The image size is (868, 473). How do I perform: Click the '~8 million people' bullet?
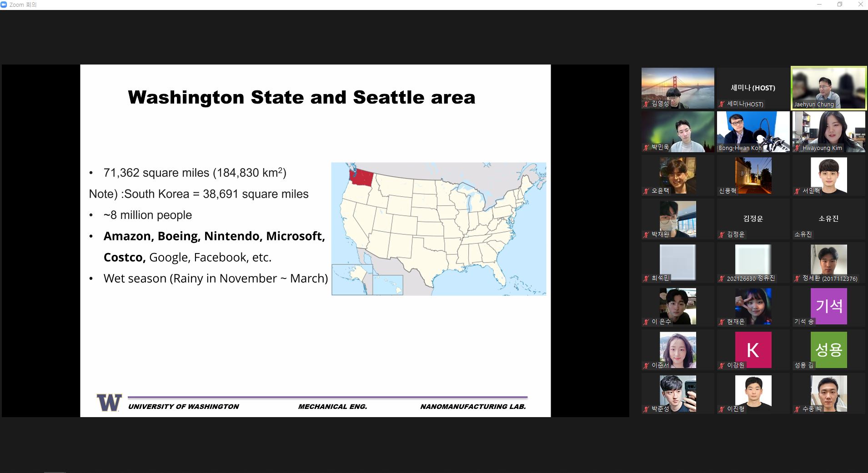147,215
